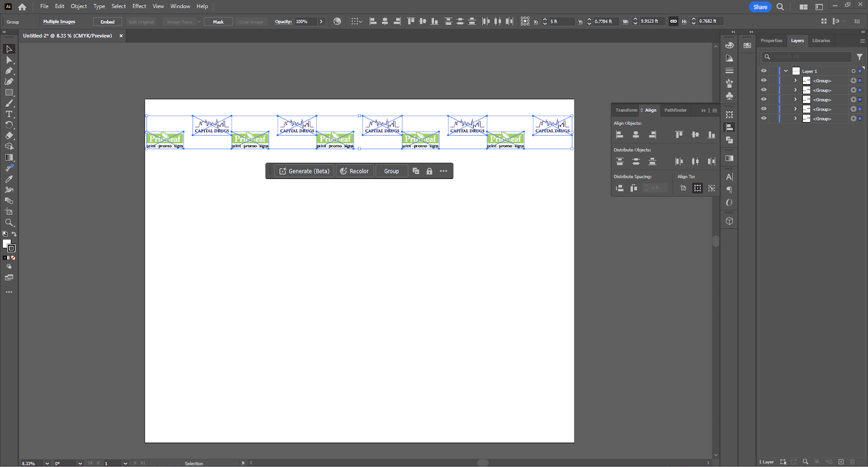The height and width of the screenshot is (467, 868).
Task: Switch to the Transform tab
Action: (626, 110)
